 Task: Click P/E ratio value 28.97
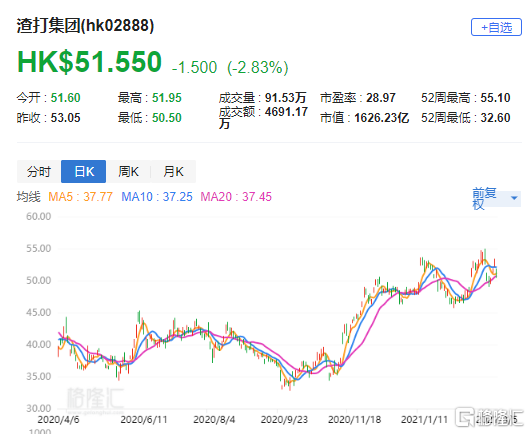click(381, 98)
